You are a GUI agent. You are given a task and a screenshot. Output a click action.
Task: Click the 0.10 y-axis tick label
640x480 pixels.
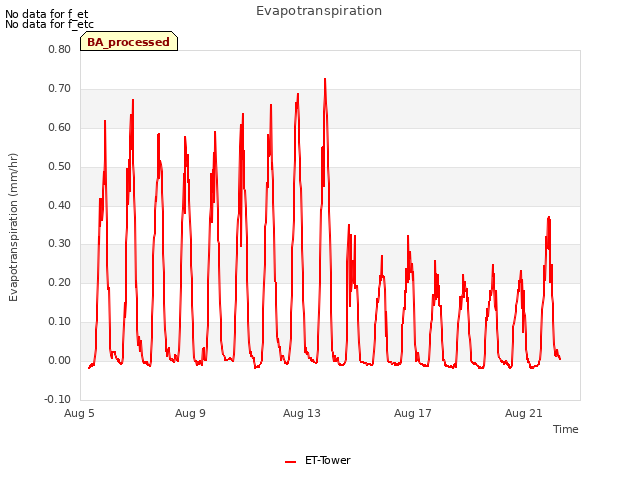(x=59, y=321)
